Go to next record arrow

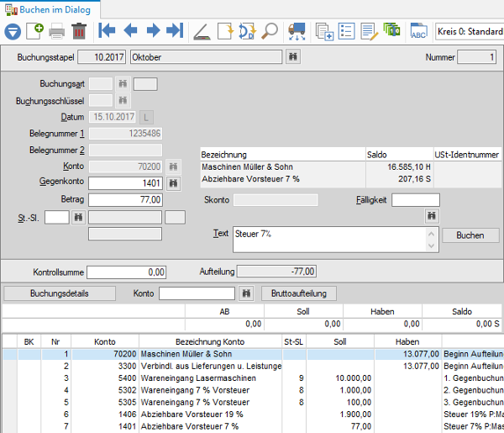pos(153,31)
